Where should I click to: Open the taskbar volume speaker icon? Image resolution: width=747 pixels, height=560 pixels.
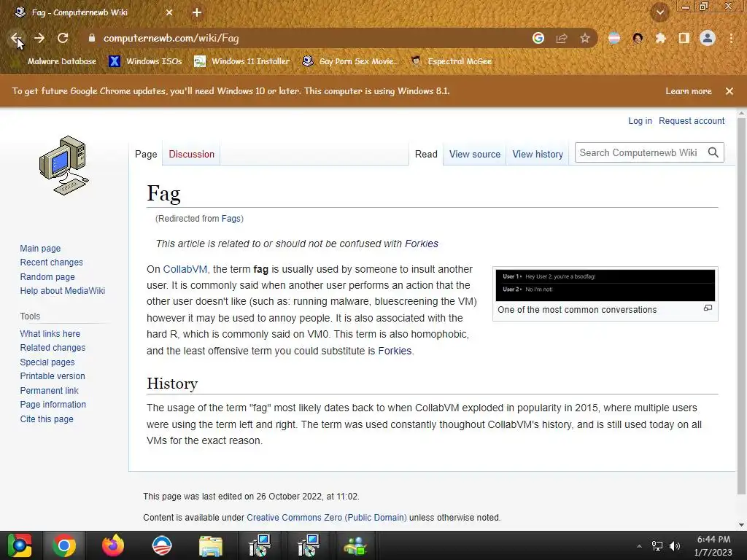675,546
